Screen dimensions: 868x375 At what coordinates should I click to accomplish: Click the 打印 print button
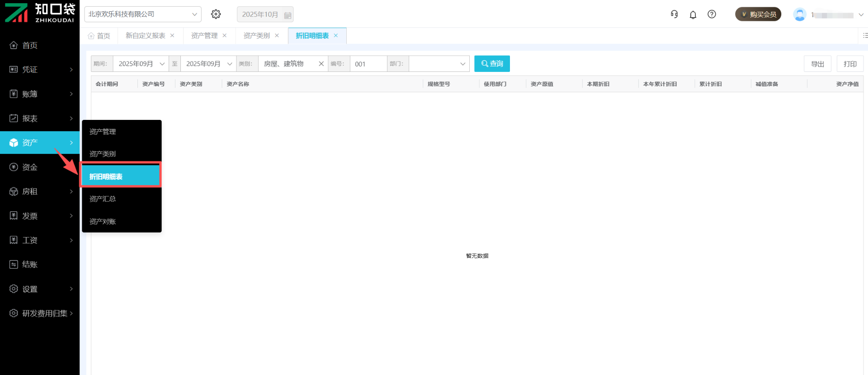(849, 64)
